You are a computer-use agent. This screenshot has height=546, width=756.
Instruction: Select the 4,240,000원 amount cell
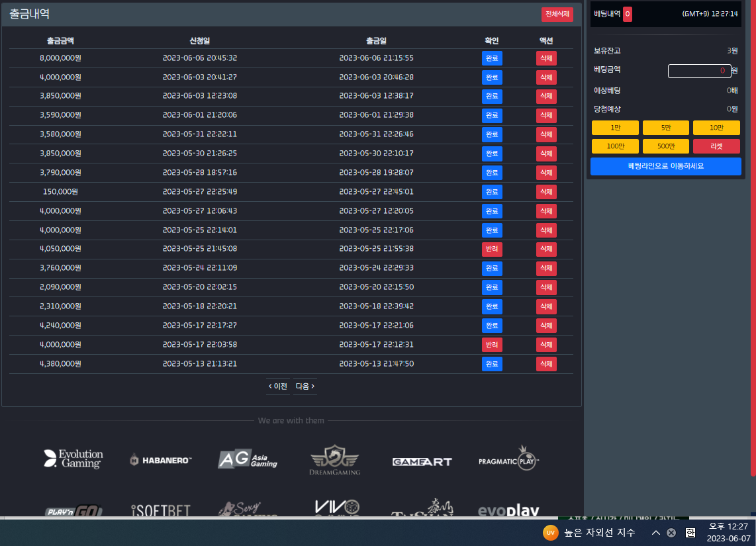tap(60, 326)
